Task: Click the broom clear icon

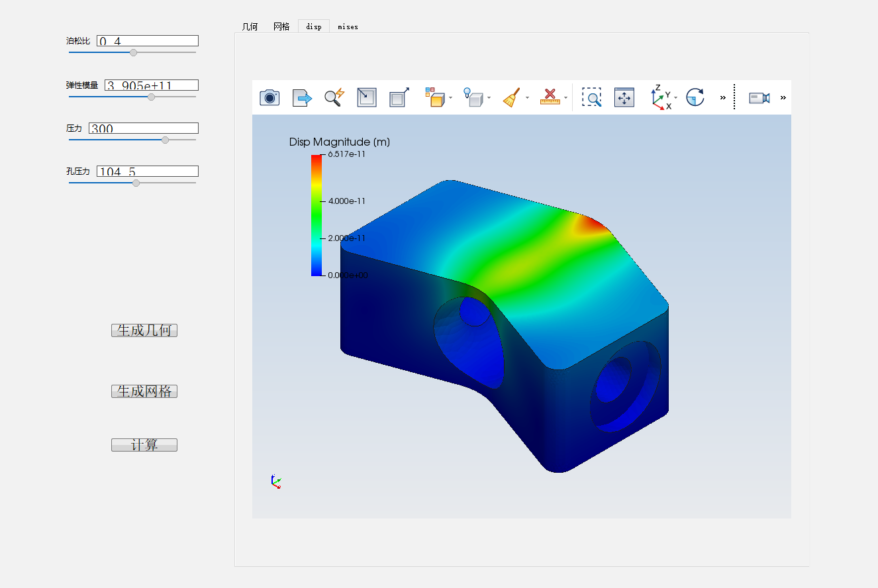Action: (x=511, y=98)
